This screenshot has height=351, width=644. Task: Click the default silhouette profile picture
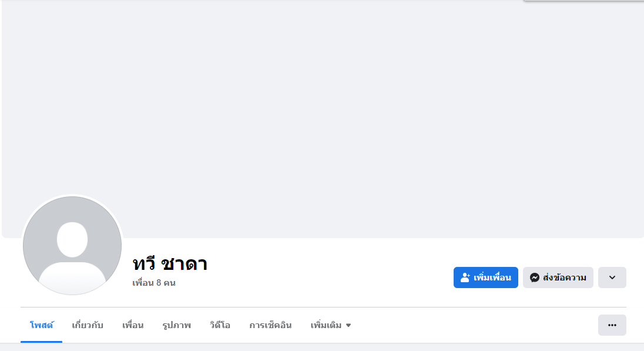point(72,246)
